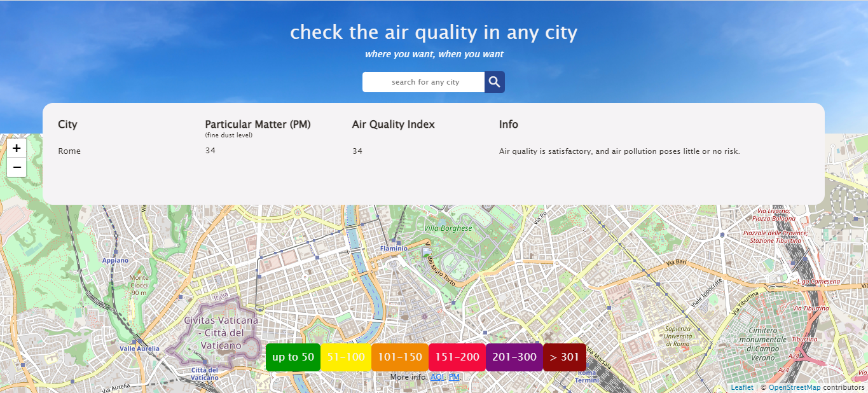Open the AQI info link
This screenshot has height=393, width=868.
click(437, 376)
